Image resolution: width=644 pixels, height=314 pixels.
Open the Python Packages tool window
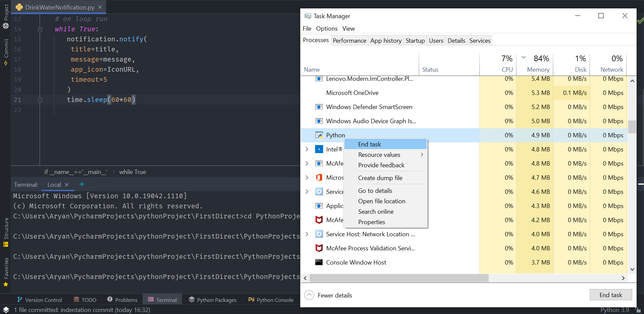pyautogui.click(x=213, y=300)
